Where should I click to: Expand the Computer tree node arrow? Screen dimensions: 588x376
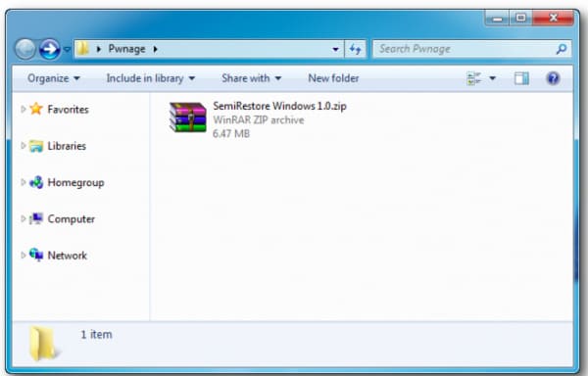[24, 218]
